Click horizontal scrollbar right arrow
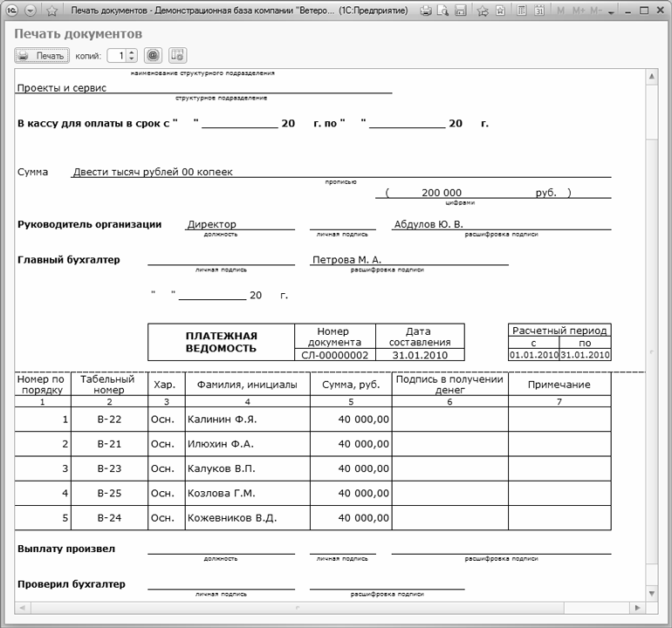Screen dimensions: 672x628 click(x=637, y=607)
